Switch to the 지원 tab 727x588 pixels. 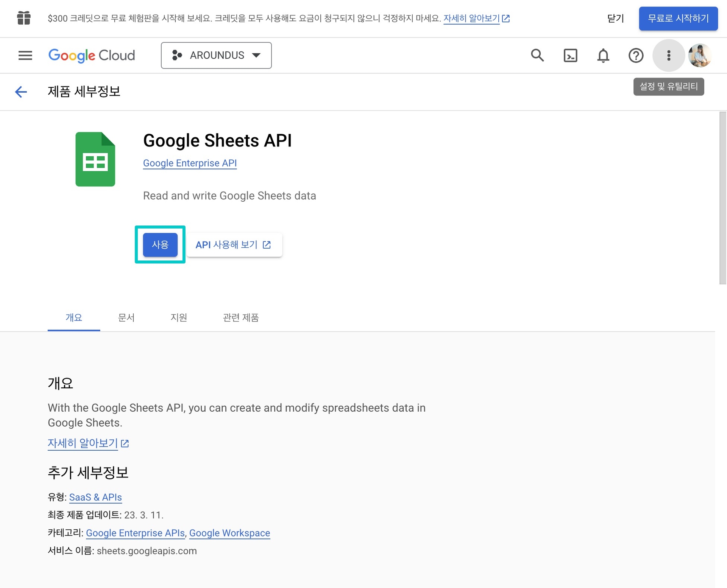178,317
